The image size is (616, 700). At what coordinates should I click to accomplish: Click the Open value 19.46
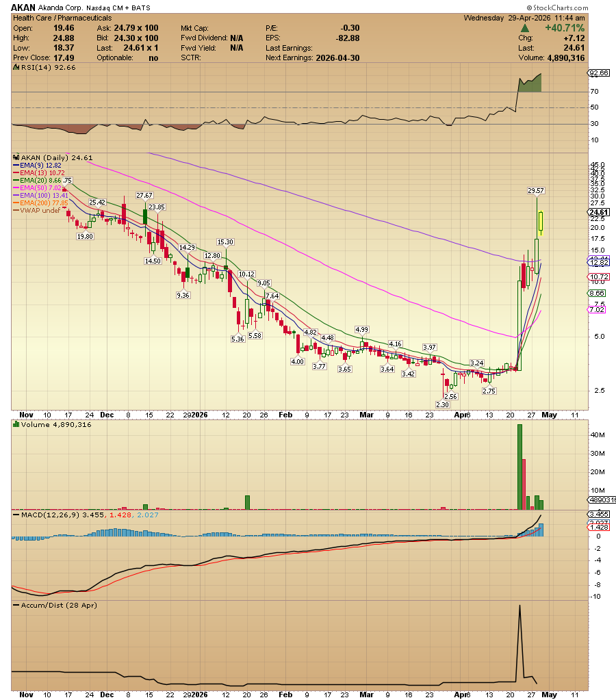(x=64, y=28)
